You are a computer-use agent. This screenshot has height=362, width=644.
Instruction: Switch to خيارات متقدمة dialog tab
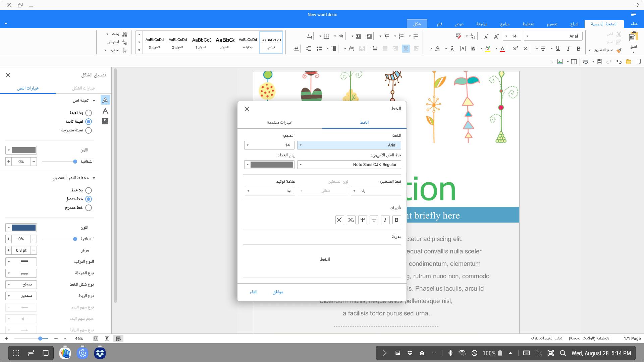pos(279,122)
